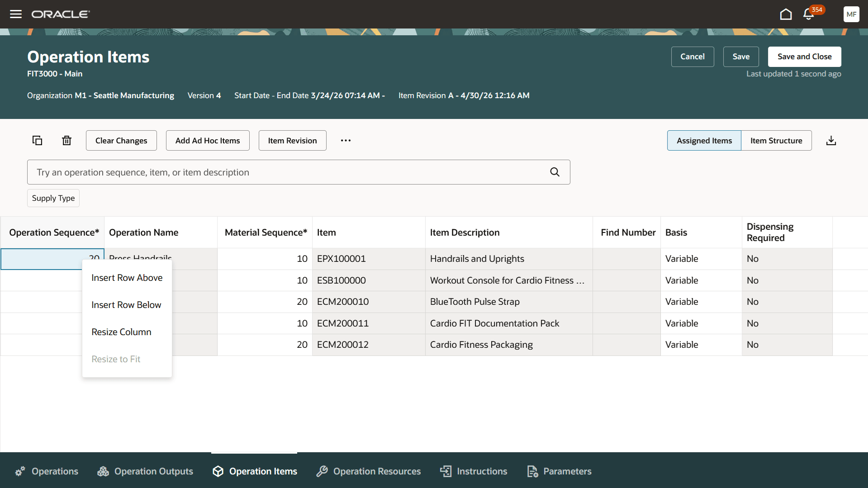868x488 pixels.
Task: Click Material Sequence 10 in ESB100000 row
Action: [x=265, y=280]
